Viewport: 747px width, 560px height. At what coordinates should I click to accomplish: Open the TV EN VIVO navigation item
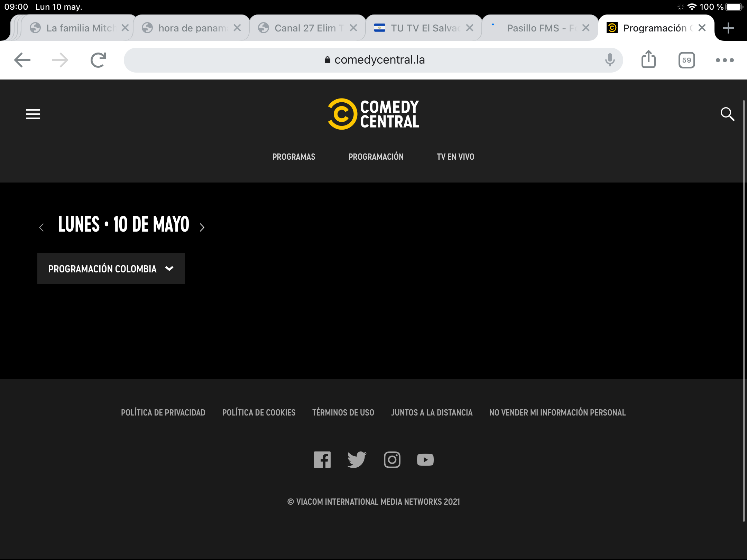click(455, 157)
